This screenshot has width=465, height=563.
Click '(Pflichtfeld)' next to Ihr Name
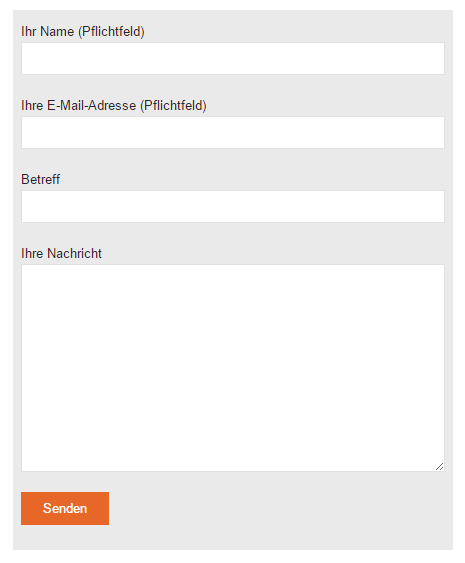pyautogui.click(x=111, y=32)
